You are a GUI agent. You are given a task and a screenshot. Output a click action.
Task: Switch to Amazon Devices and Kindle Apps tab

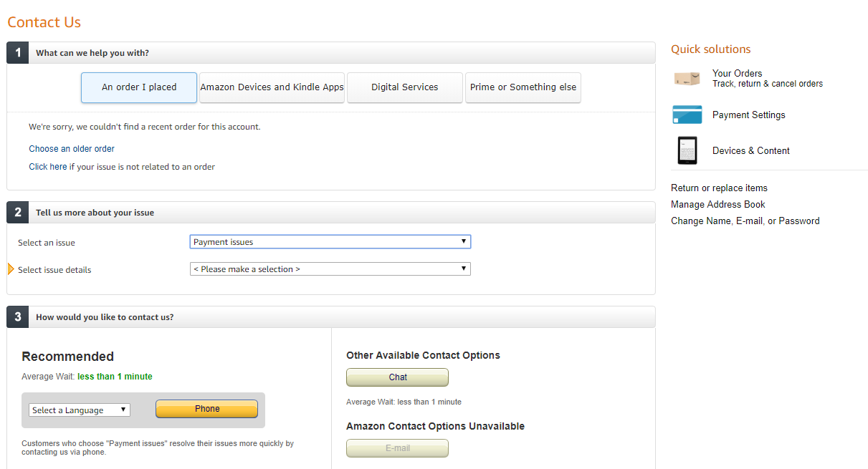(x=272, y=87)
